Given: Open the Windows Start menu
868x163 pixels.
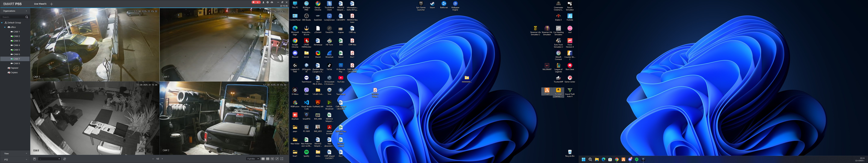Looking at the screenshot, I should point(584,159).
